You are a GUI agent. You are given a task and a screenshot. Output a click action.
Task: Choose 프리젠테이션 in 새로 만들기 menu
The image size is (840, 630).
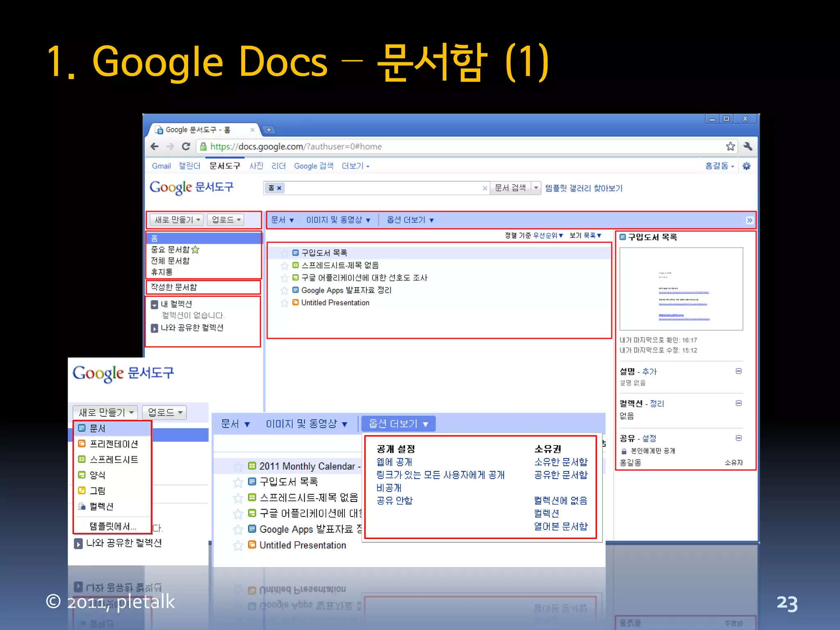tap(112, 444)
